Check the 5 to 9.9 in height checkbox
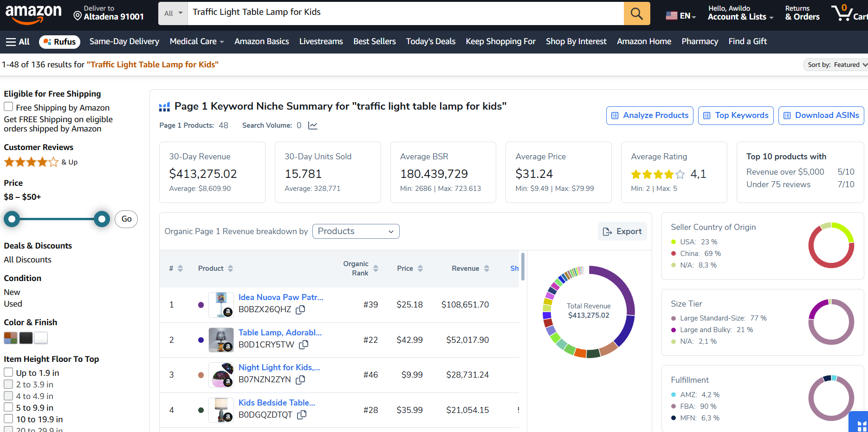868x432 pixels. (8, 407)
